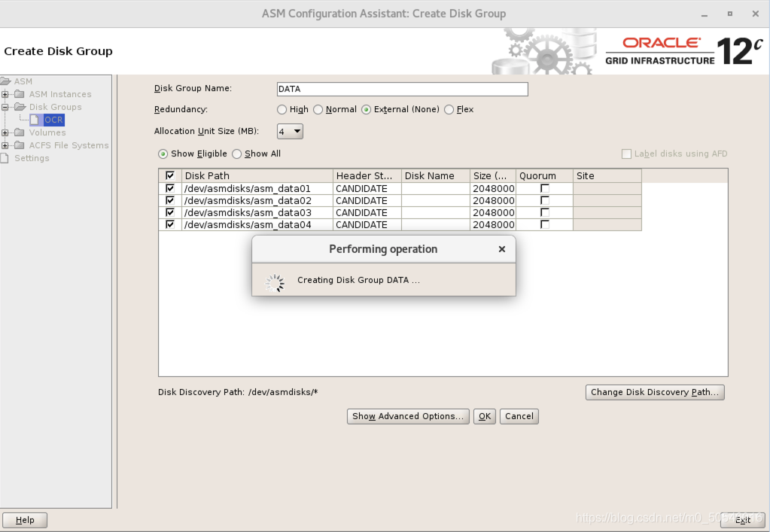Screen dimensions: 770x532
Task: Maximize the ASM Configuration Assistant window
Action: (730, 14)
